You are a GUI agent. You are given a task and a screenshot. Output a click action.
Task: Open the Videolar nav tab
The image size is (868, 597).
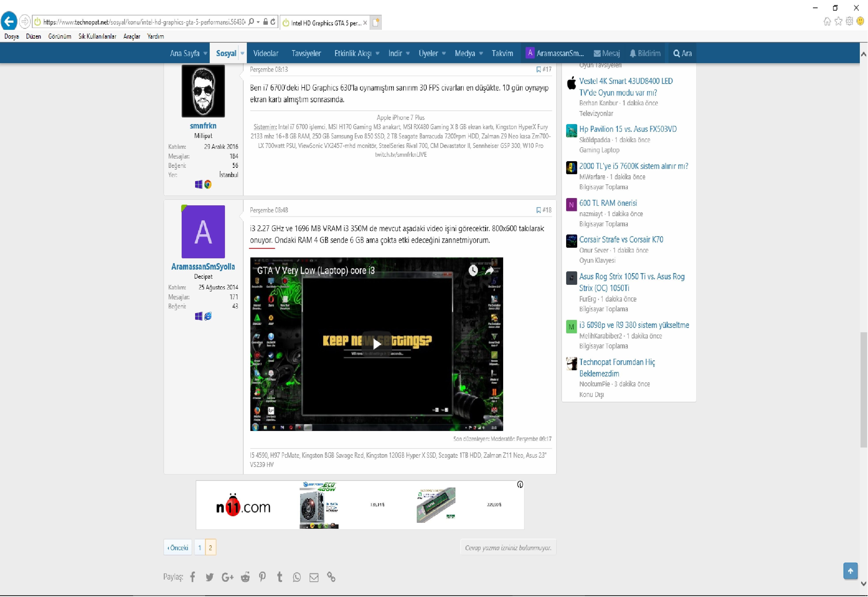(x=266, y=53)
